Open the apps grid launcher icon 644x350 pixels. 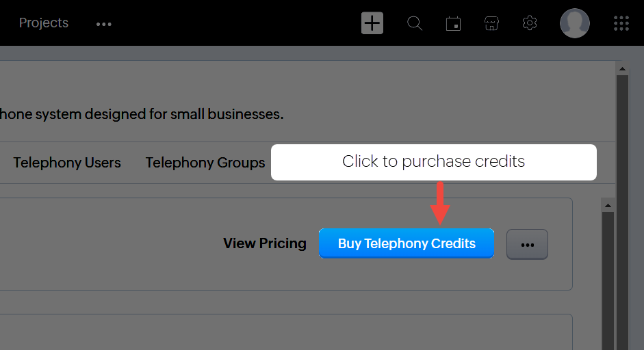pyautogui.click(x=621, y=23)
